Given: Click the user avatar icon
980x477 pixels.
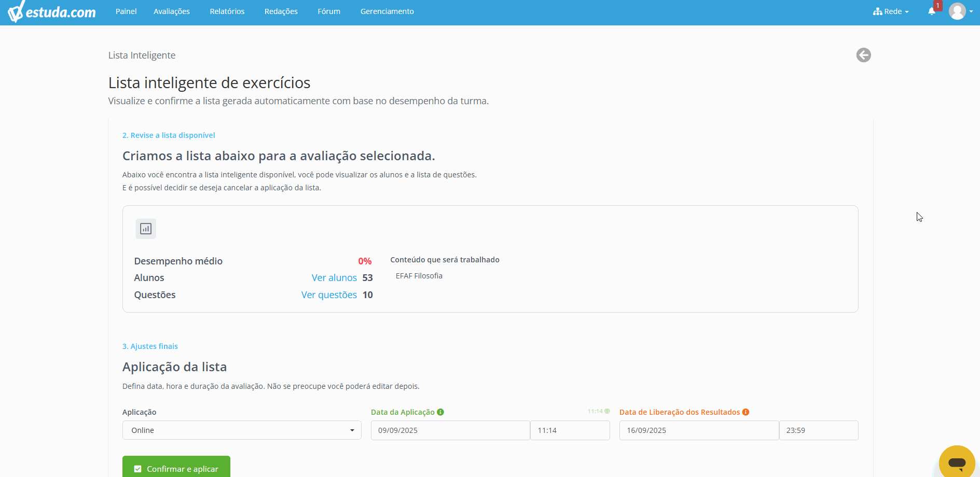Looking at the screenshot, I should [x=957, y=11].
